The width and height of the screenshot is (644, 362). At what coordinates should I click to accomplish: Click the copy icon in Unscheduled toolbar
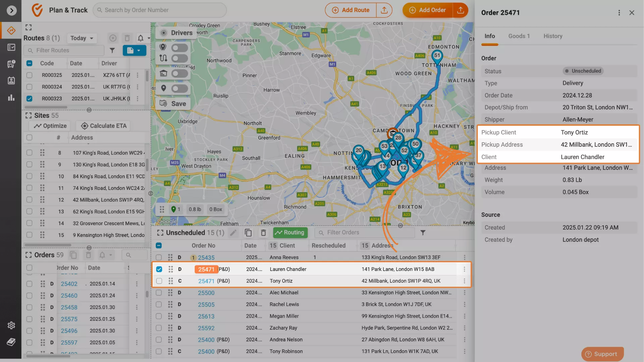[248, 233]
